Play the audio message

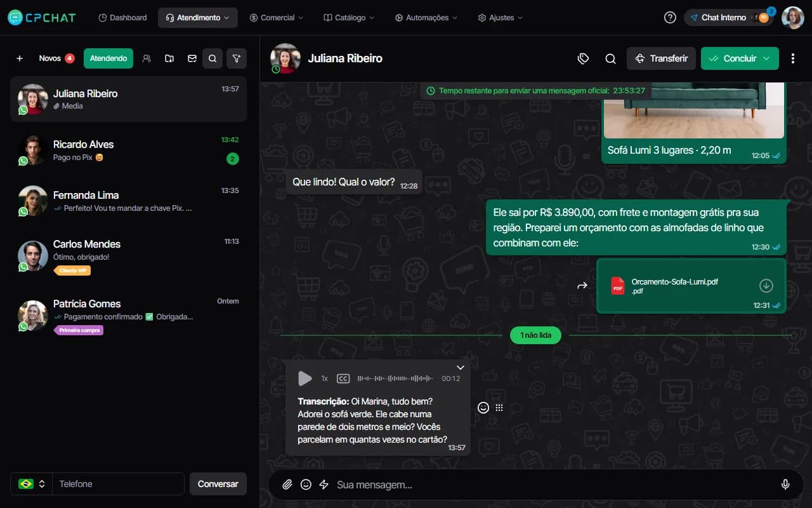[304, 378]
